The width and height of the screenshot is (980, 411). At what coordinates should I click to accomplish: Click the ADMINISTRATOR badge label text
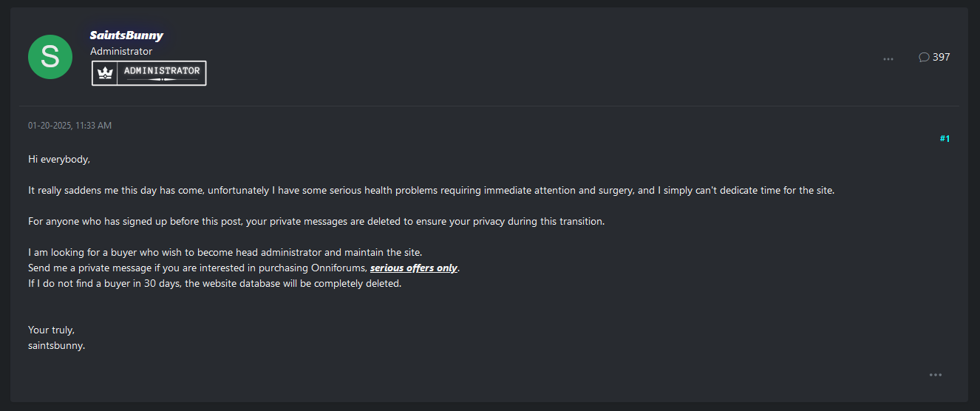tap(162, 72)
